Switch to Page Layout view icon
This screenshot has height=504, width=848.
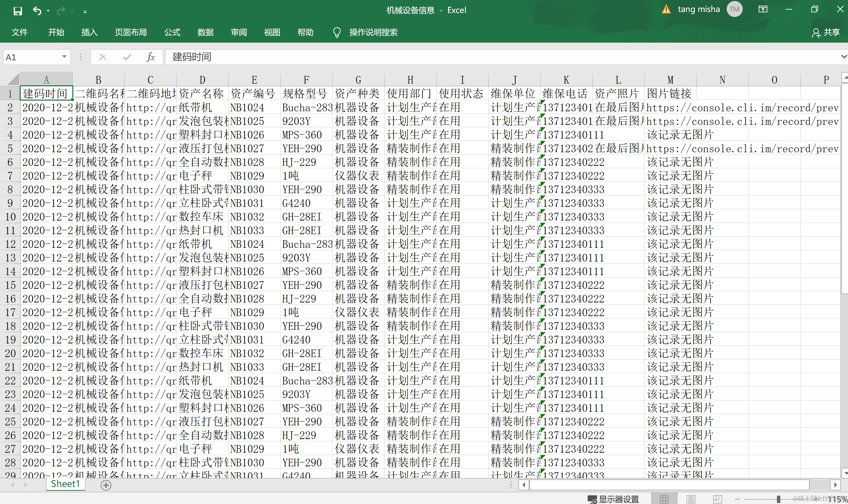(691, 499)
